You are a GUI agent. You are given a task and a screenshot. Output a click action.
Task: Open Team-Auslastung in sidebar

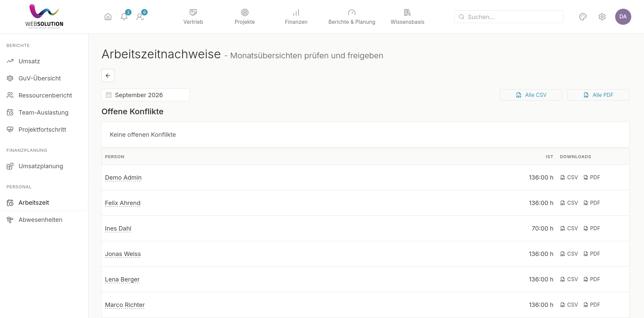click(44, 113)
